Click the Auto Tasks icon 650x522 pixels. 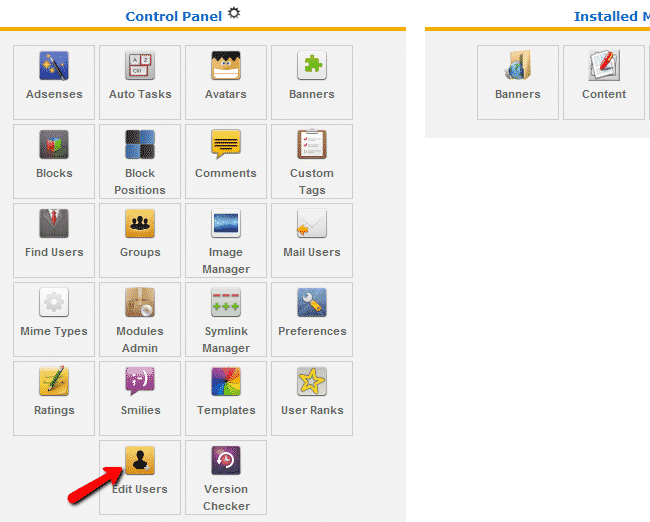(x=140, y=81)
